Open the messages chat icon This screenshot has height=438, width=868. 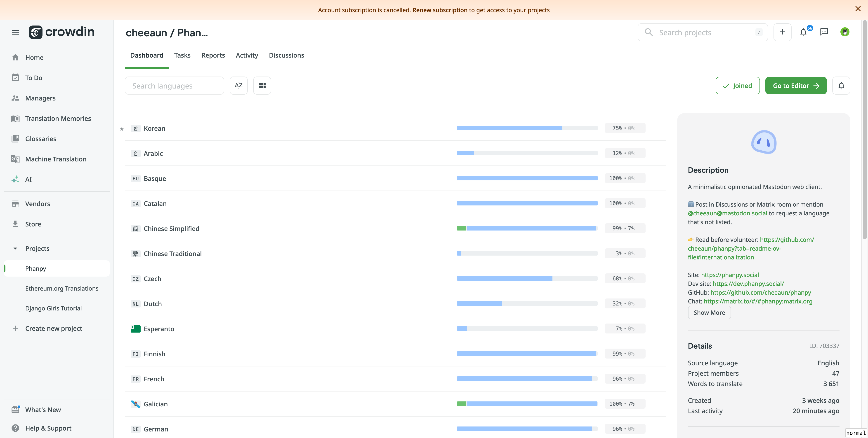pos(824,32)
